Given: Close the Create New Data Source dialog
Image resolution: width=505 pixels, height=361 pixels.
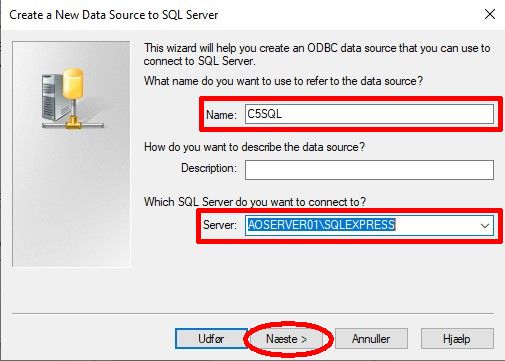Looking at the screenshot, I should 490,14.
